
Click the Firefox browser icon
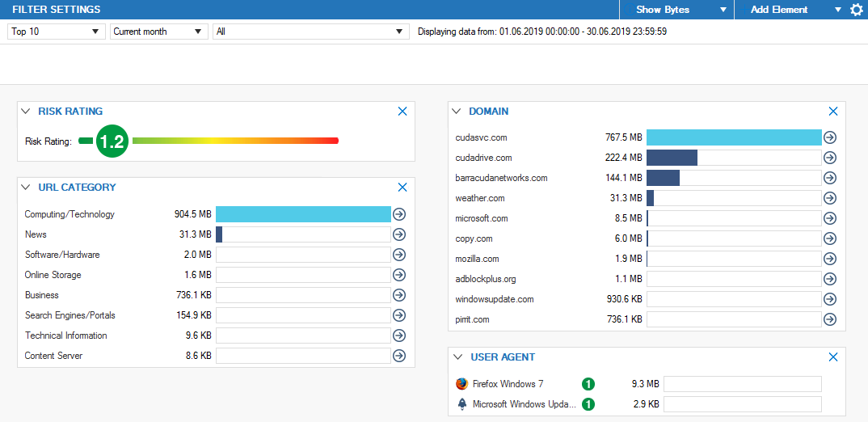tap(461, 384)
